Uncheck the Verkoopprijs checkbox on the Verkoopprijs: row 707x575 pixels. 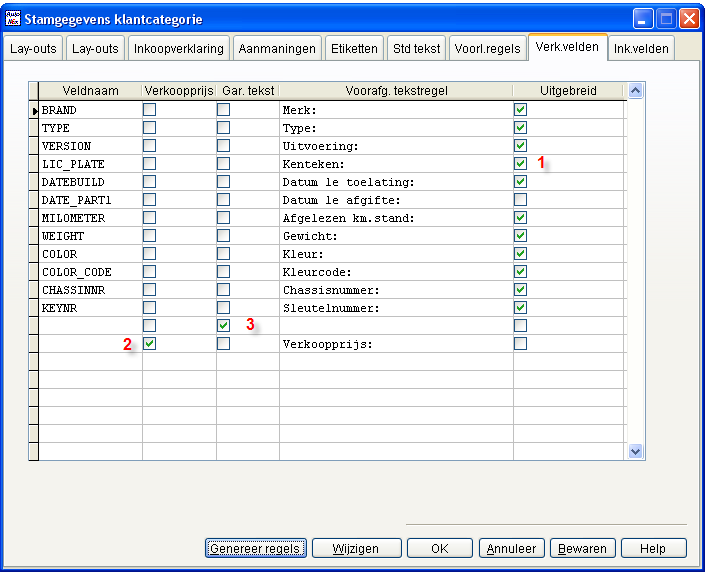pos(149,344)
